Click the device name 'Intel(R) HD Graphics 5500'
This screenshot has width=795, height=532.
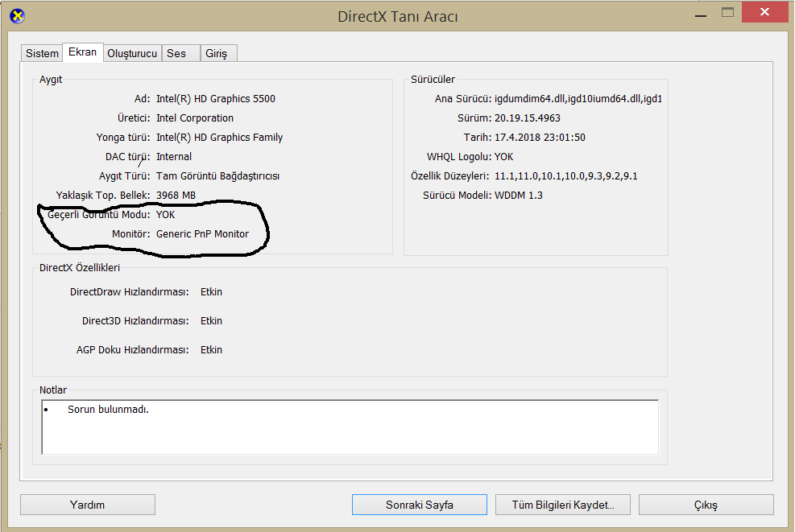(216, 99)
